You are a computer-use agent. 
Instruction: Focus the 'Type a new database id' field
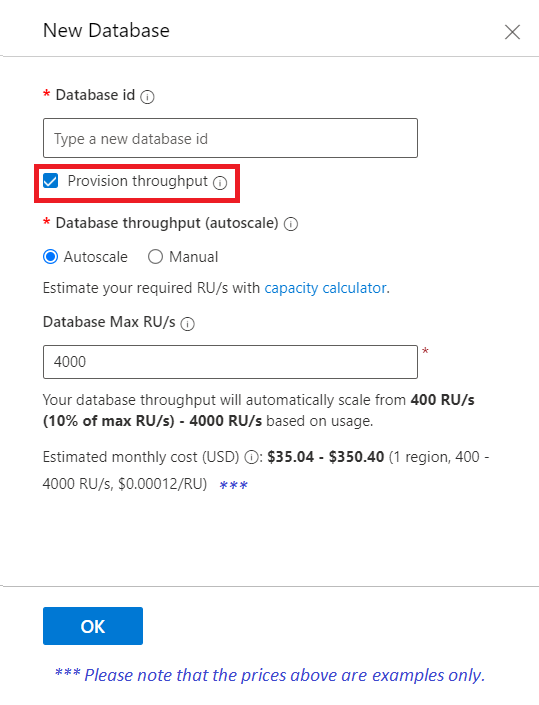coord(230,138)
